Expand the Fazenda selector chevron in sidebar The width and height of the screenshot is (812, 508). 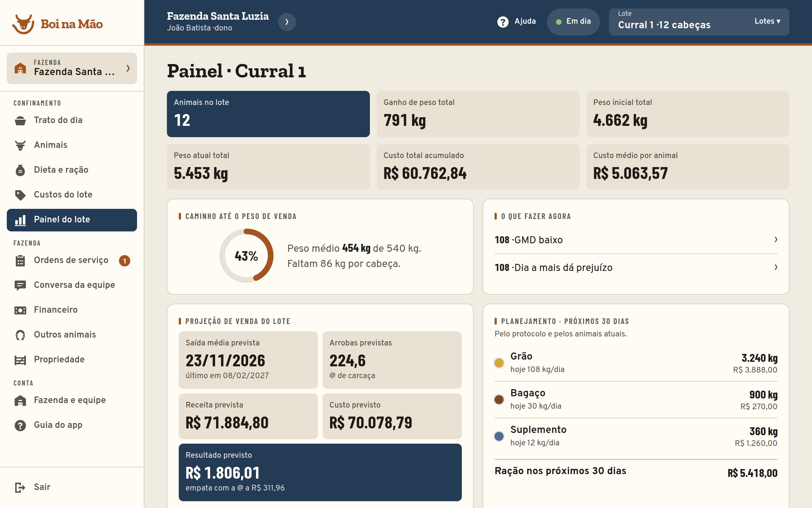[x=128, y=68]
